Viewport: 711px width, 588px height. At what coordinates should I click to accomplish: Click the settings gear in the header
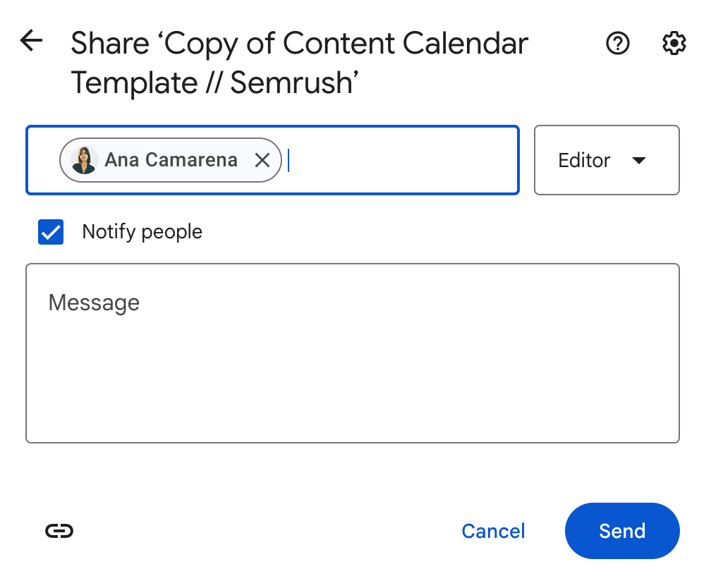(x=674, y=44)
